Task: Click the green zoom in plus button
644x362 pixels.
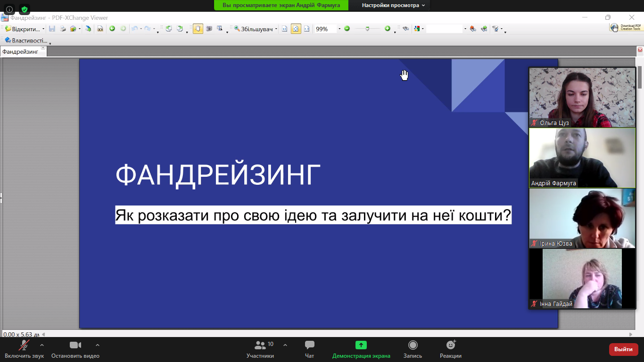Action: tap(388, 29)
